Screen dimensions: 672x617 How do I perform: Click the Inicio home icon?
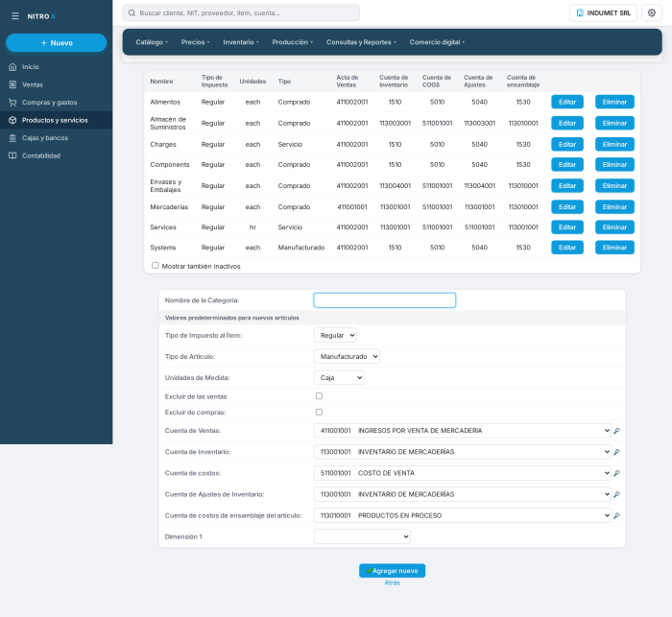point(12,67)
